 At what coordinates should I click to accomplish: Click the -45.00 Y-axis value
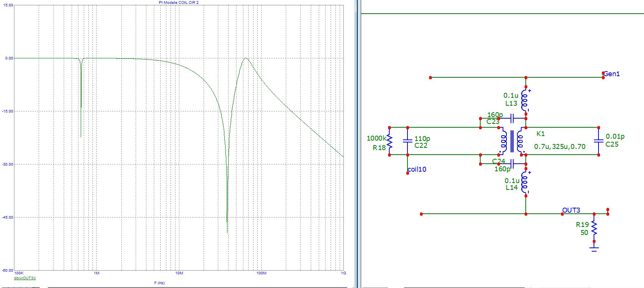click(8, 218)
